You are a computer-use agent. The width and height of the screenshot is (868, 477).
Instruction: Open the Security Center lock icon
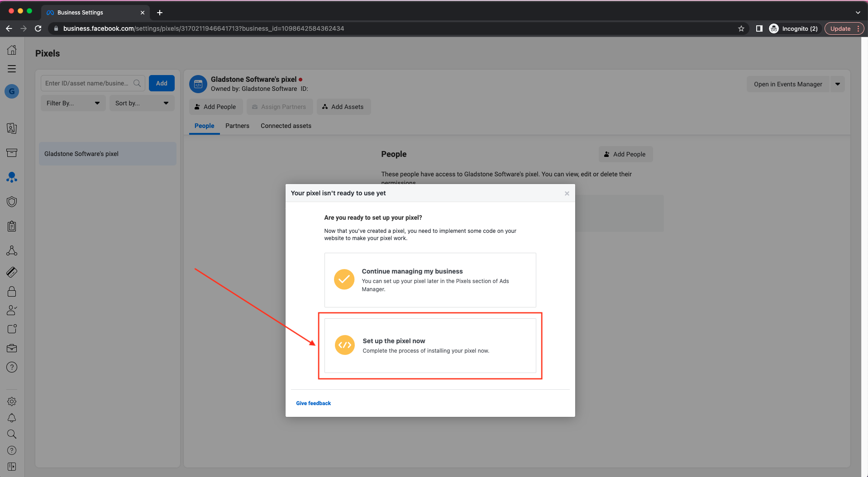[12, 291]
